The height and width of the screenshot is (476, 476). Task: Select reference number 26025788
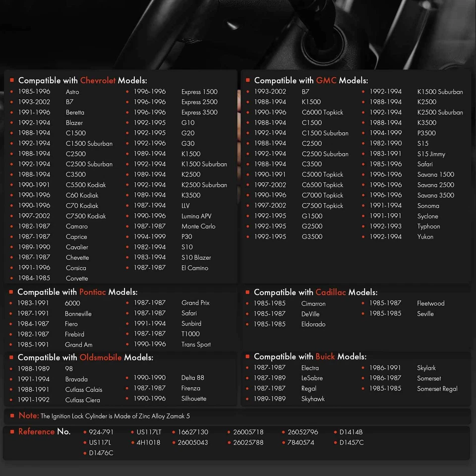click(x=248, y=442)
